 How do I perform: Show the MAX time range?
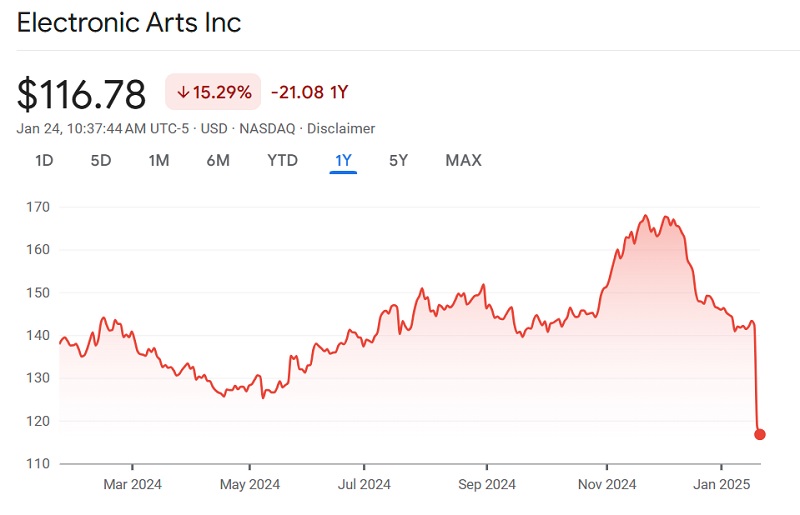pyautogui.click(x=463, y=160)
